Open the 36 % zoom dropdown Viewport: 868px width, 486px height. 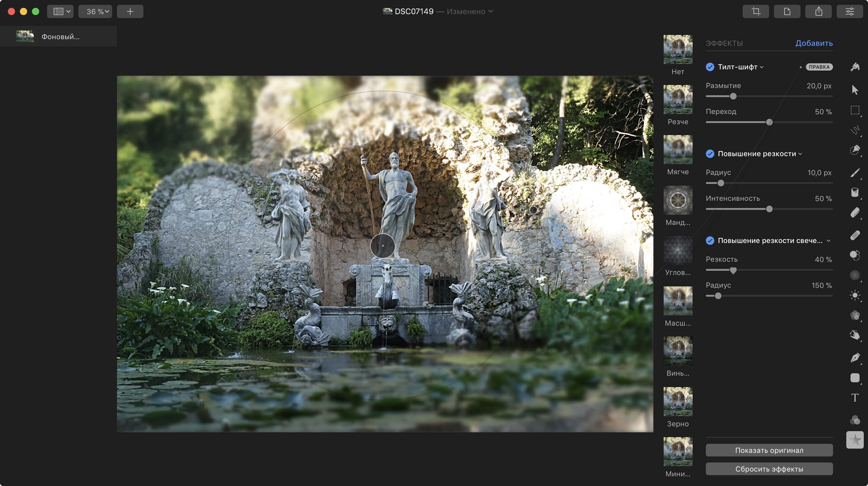click(x=95, y=11)
